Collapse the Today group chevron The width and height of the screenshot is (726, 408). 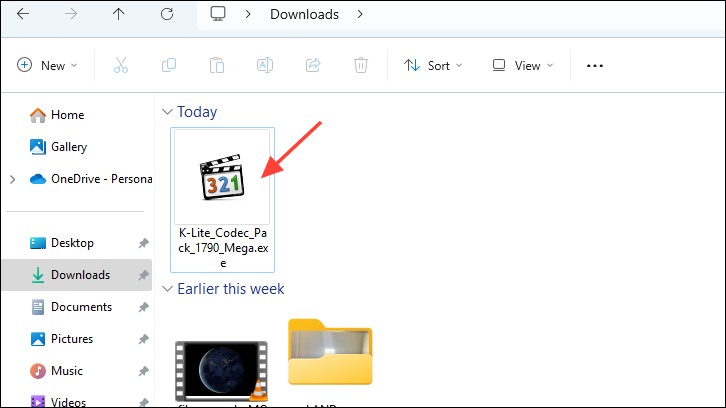167,112
